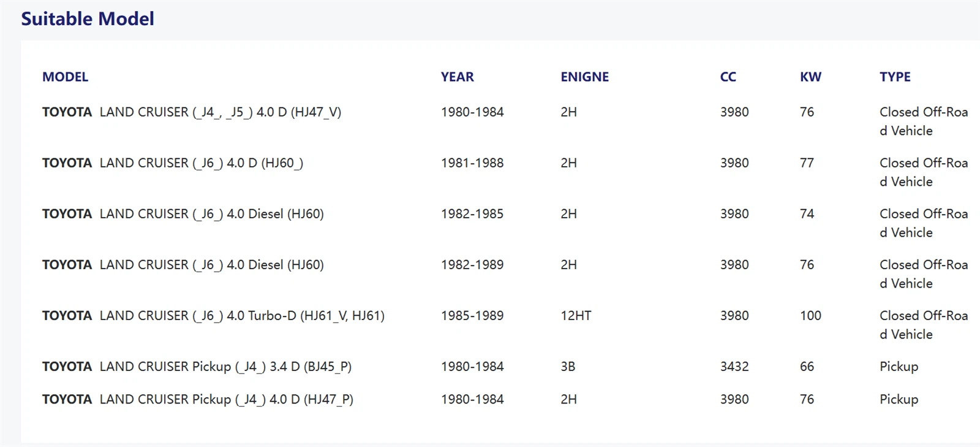Viewport: 980px width, 447px height.
Task: Click KW value 76 in HJ47_V row
Action: pyautogui.click(x=807, y=112)
